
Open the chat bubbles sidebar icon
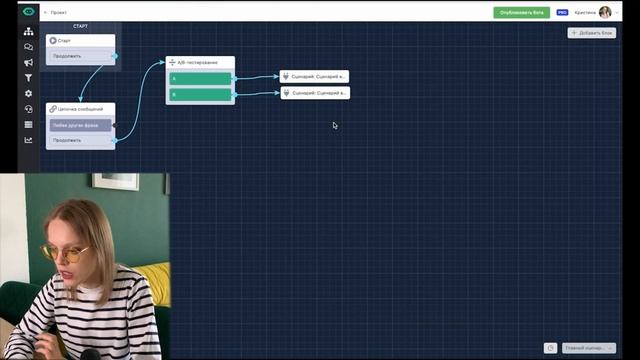click(29, 47)
